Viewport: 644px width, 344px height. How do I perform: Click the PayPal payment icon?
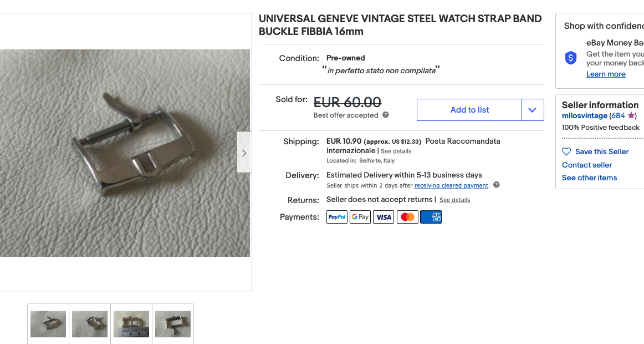click(x=337, y=217)
